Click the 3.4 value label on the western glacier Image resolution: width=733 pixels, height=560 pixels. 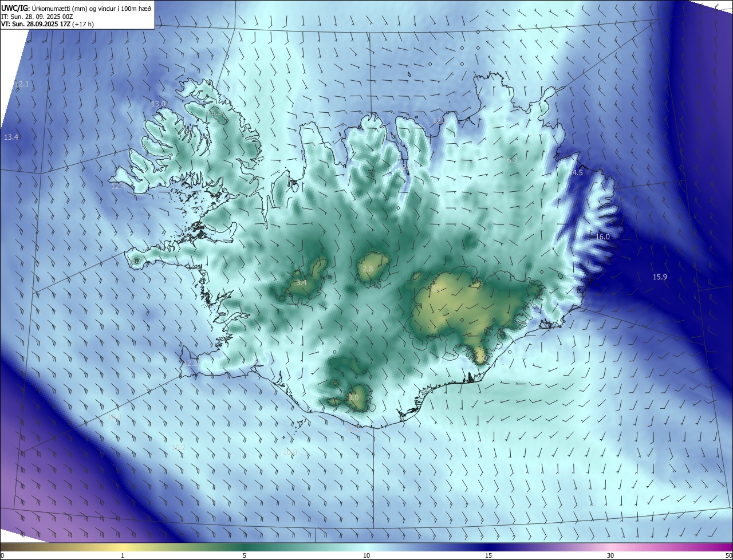tap(301, 283)
